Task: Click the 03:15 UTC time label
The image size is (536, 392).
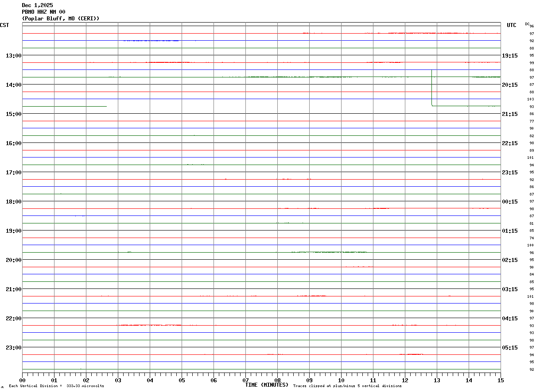Action: (x=510, y=289)
